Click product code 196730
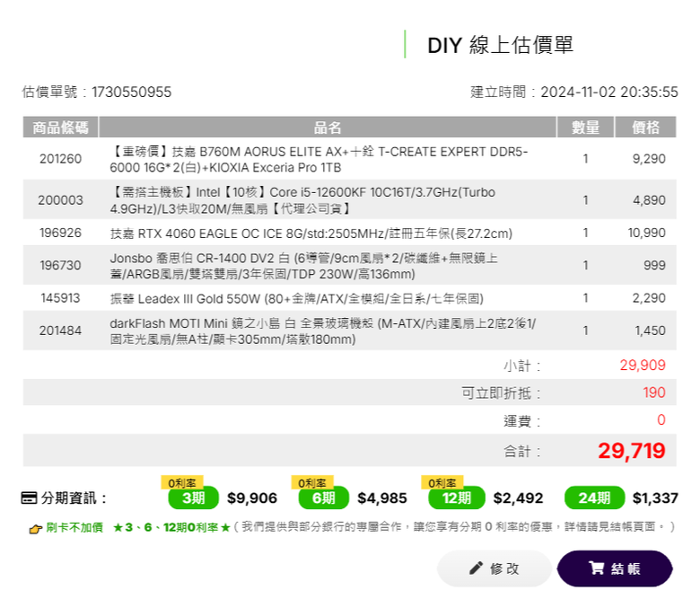Image resolution: width=700 pixels, height=608 pixels. coord(60,265)
